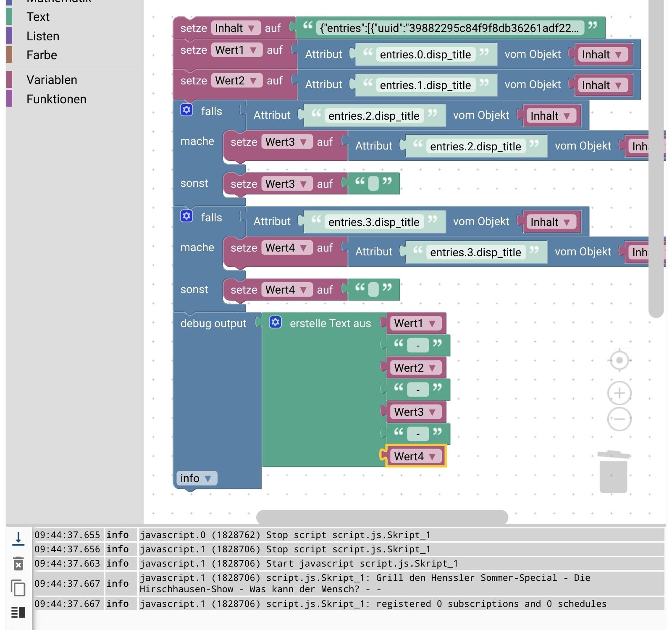This screenshot has height=630, width=672.
Task: Open the Inhalt variable dropdown in setze block
Action: 235,28
